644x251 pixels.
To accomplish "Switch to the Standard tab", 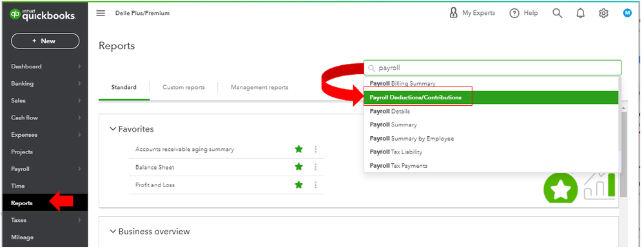I will [x=124, y=88].
